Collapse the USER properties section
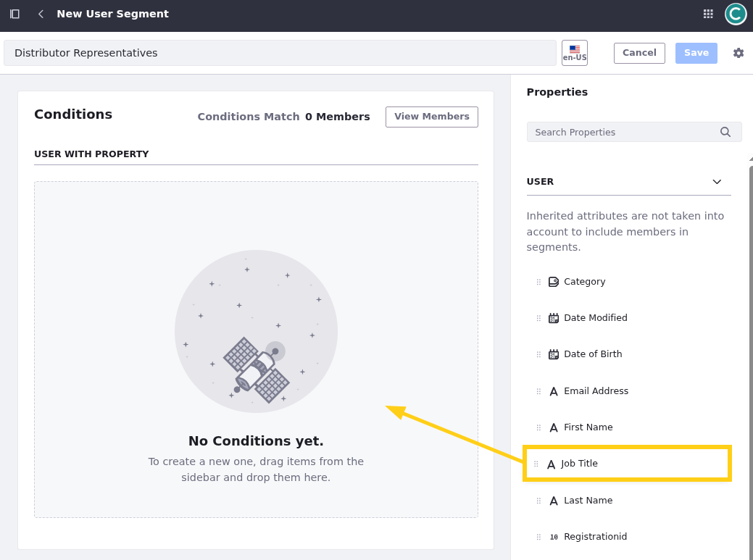 point(717,182)
